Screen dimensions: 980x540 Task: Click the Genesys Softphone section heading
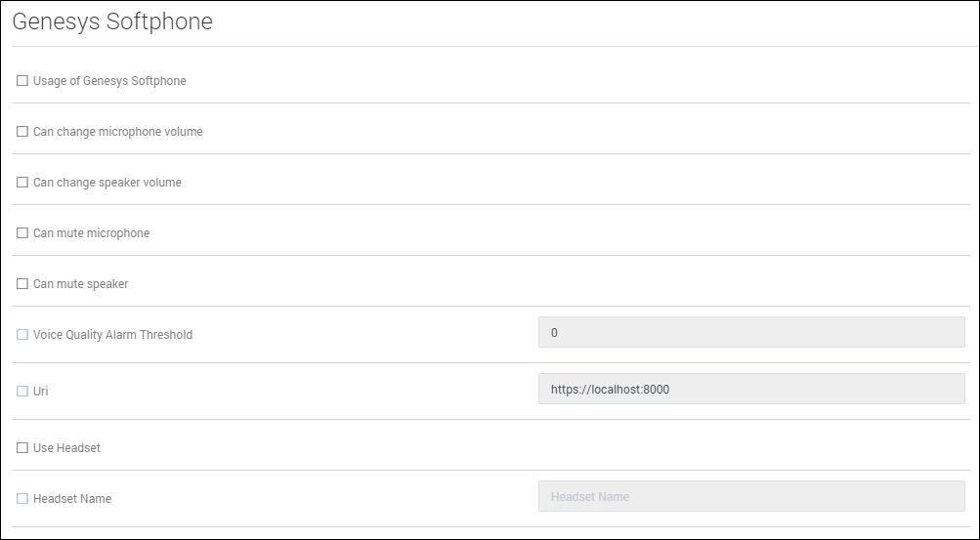click(x=112, y=21)
